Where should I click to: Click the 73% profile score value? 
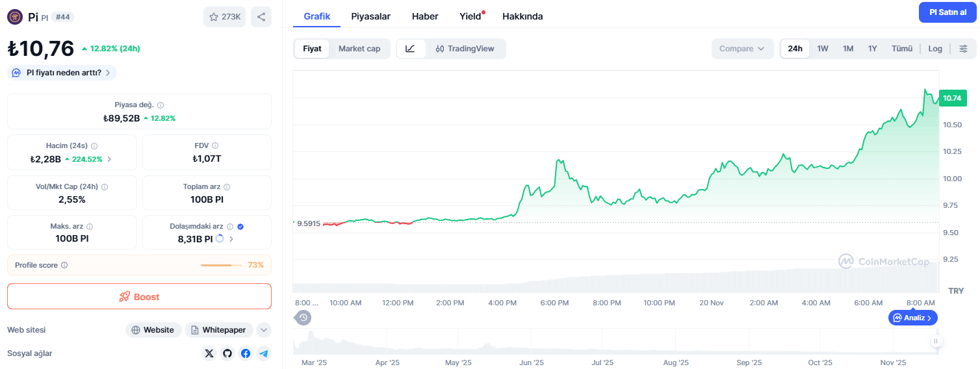point(255,265)
